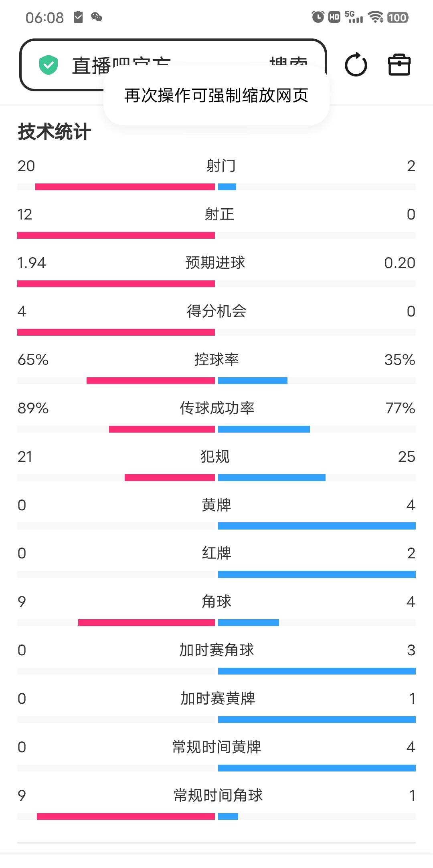
Task: Open the toolbox briefcase icon
Action: tap(399, 64)
